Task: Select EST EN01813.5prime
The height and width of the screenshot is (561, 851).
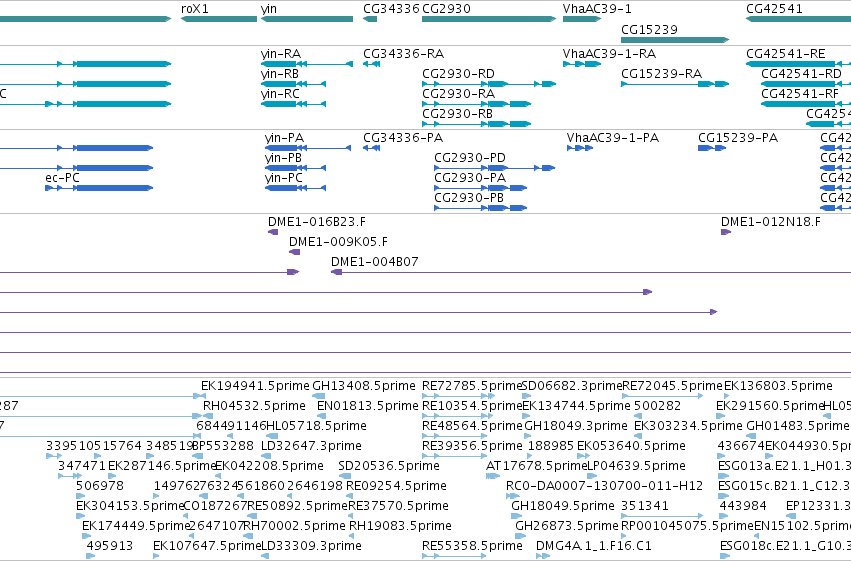Action: coord(322,417)
